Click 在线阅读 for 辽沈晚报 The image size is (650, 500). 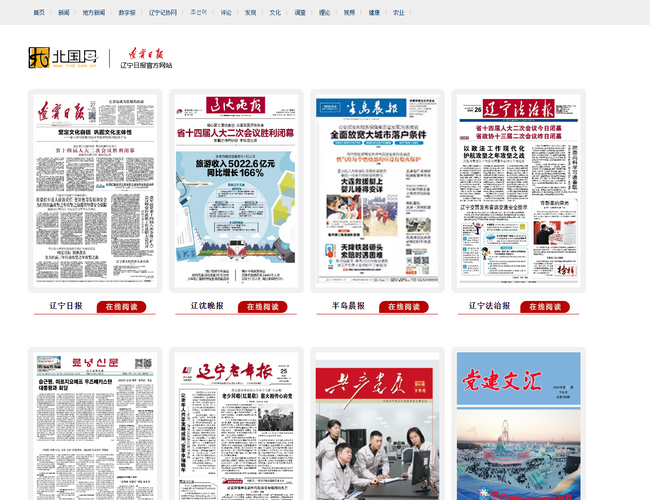click(x=263, y=307)
